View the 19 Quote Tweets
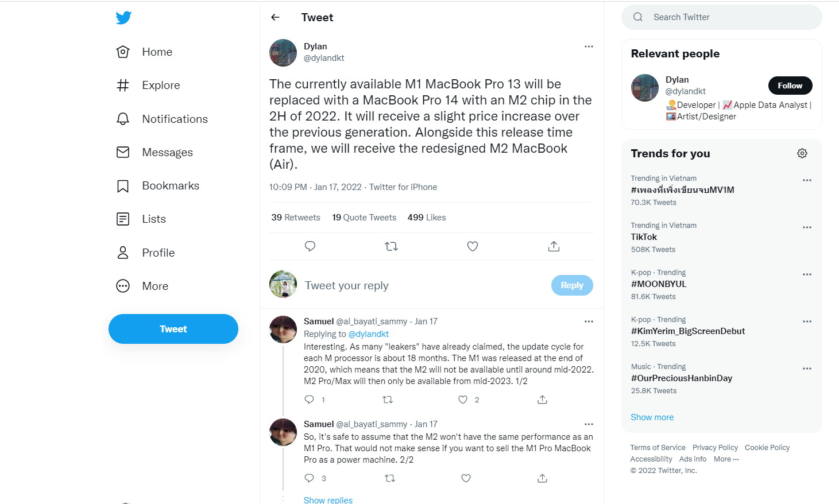This screenshot has width=839, height=504. pyautogui.click(x=364, y=218)
